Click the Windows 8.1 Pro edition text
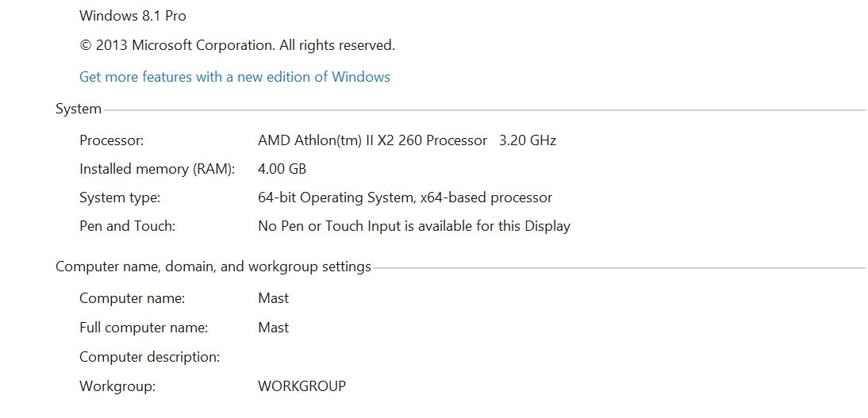868x418 pixels. coord(133,16)
